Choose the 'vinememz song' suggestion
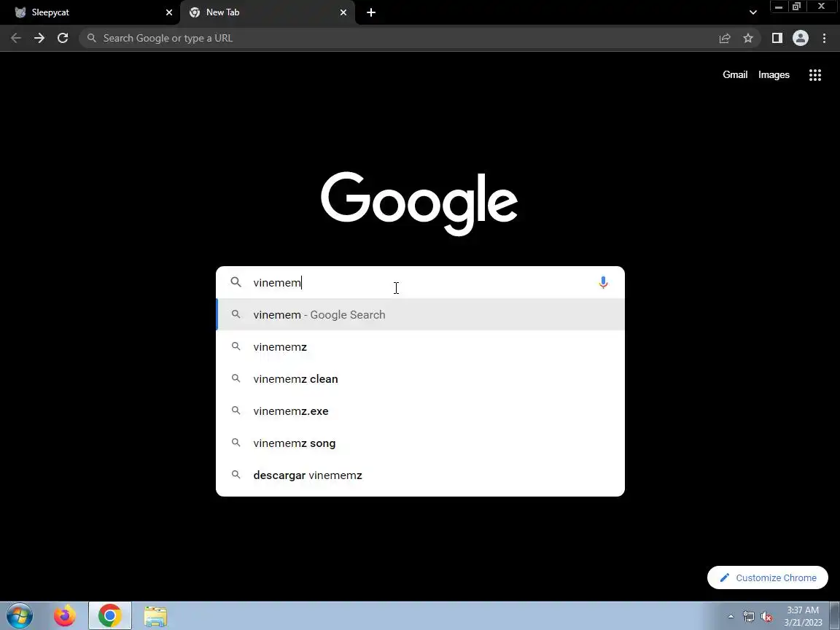This screenshot has height=630, width=840. pos(420,443)
